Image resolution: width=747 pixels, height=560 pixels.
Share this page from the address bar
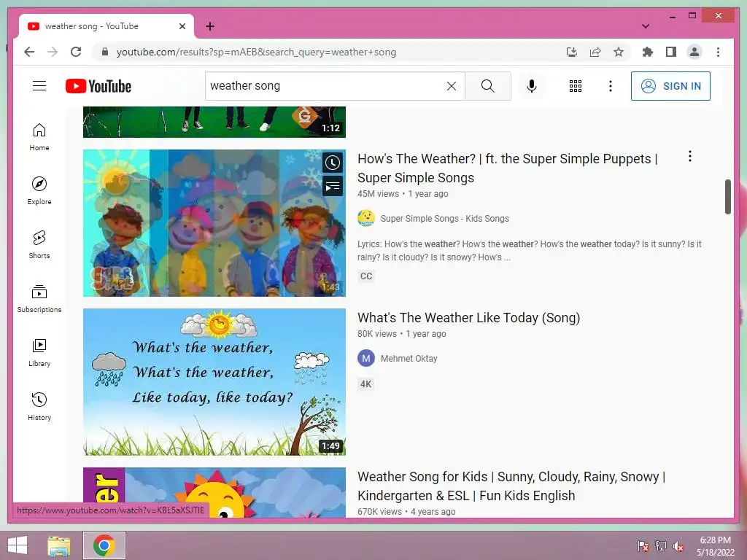pyautogui.click(x=595, y=52)
